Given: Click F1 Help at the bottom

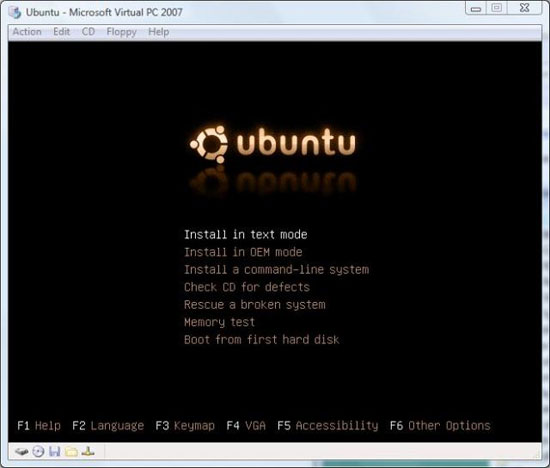Looking at the screenshot, I should [39, 426].
